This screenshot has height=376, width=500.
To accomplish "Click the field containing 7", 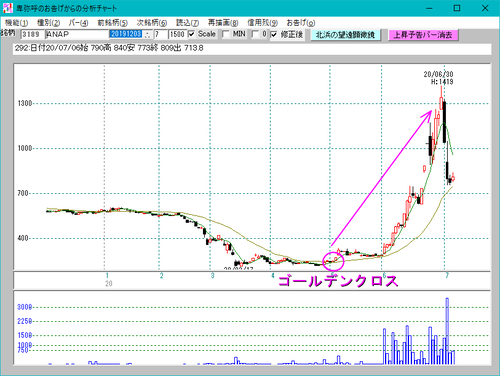I will click(x=160, y=34).
